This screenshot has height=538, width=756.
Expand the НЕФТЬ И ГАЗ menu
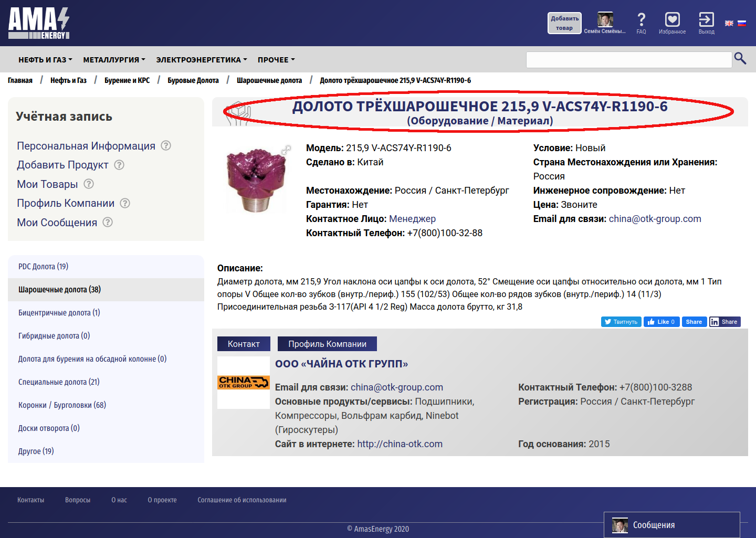pyautogui.click(x=45, y=60)
